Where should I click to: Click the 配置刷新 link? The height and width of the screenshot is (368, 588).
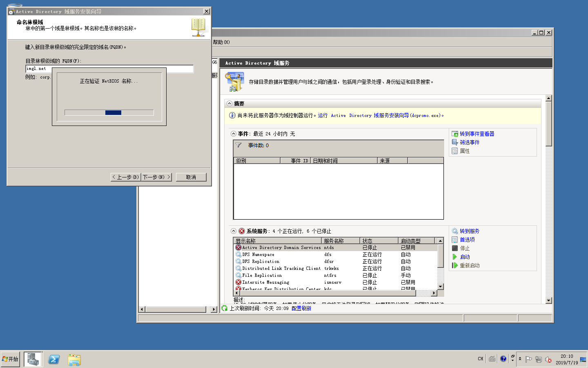pyautogui.click(x=301, y=308)
